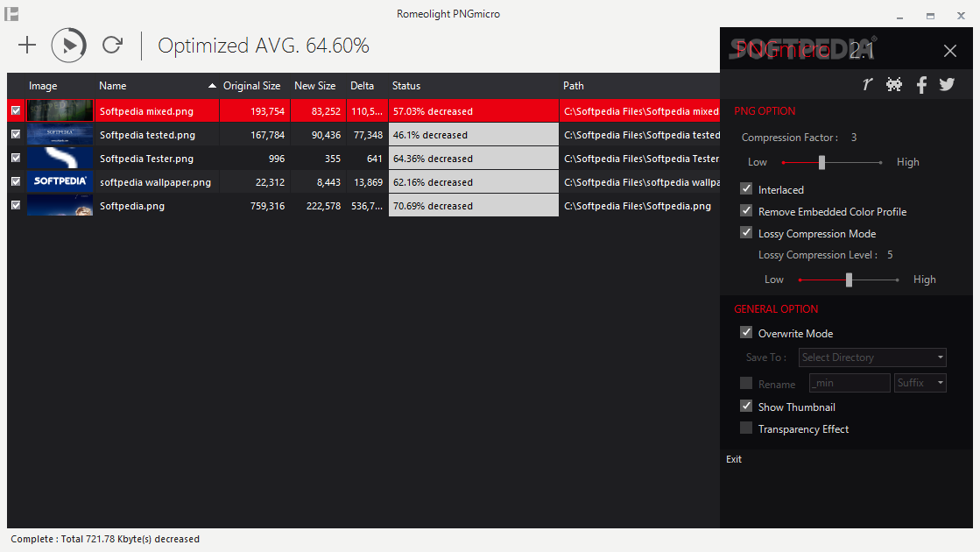This screenshot has height=552, width=980.
Task: Click the new size value 90,436
Action: point(327,135)
